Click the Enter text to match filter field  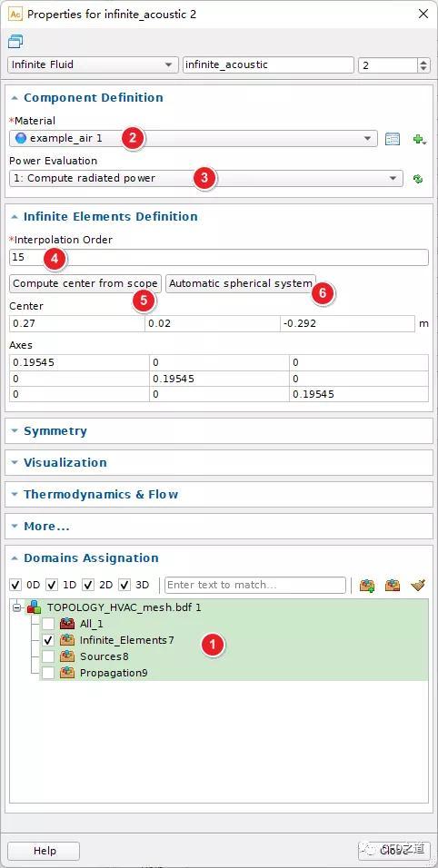click(255, 585)
